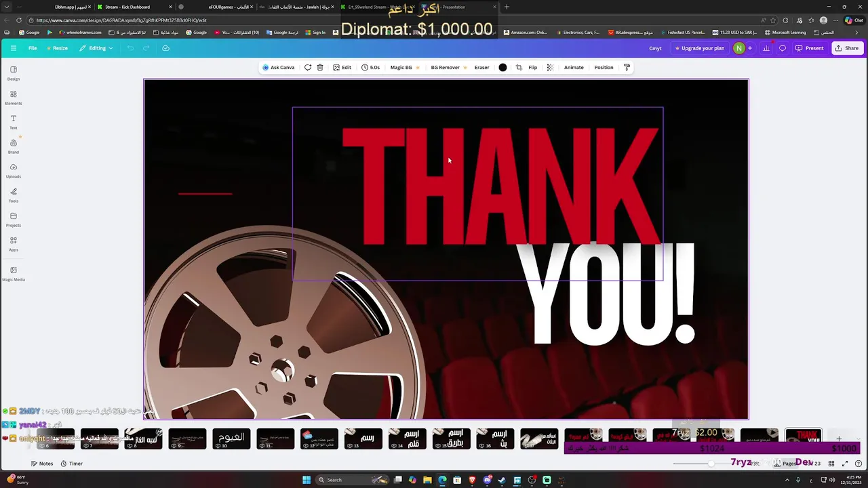This screenshot has height=488, width=868.
Task: Click the Magic BG tool
Action: 405,67
